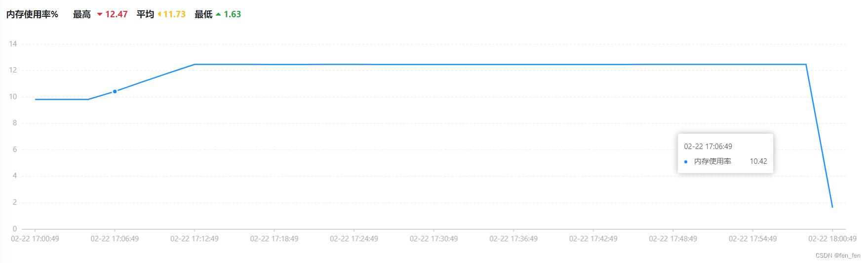Click the green up-triangle icon beside 最低
This screenshot has width=868, height=263.
click(218, 15)
